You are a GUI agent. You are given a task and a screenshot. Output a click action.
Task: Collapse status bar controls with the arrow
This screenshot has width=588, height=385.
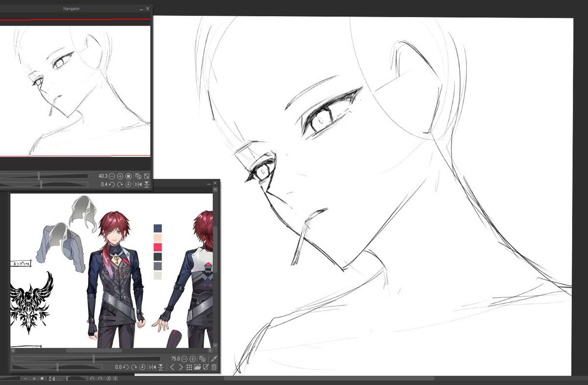(x=115, y=379)
